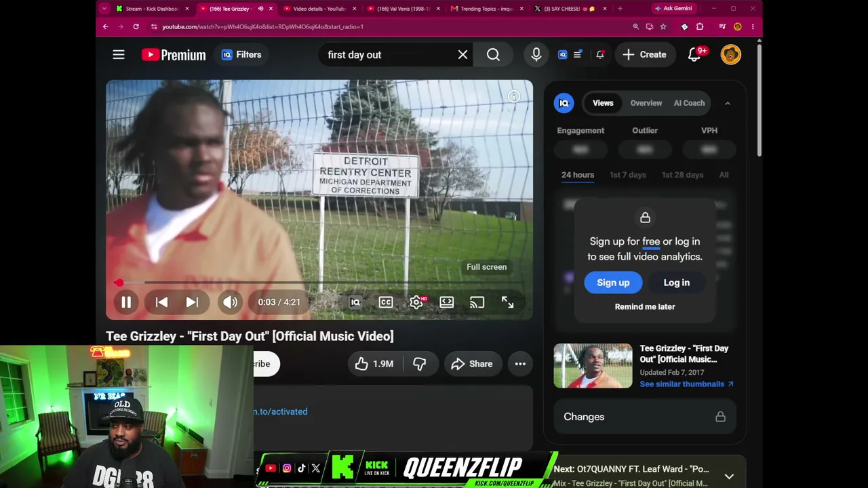Viewport: 868px width, 488px height.
Task: Open the browser Extensions puzzle icon
Action: coord(700,26)
